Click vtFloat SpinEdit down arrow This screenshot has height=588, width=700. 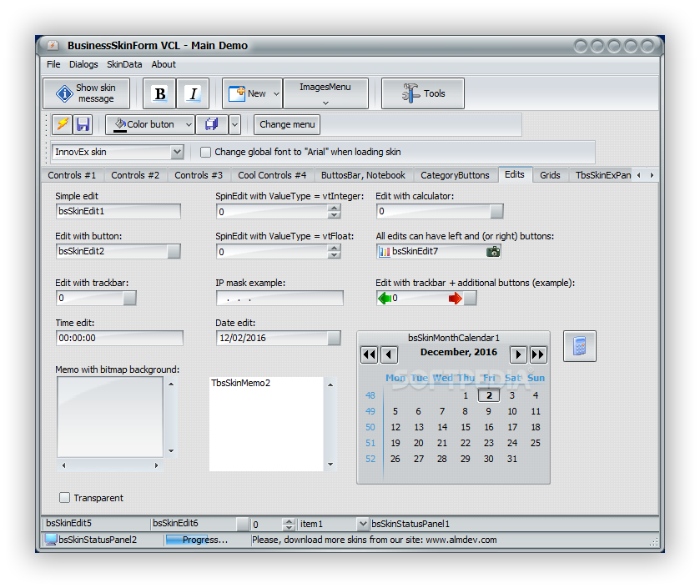(x=334, y=255)
